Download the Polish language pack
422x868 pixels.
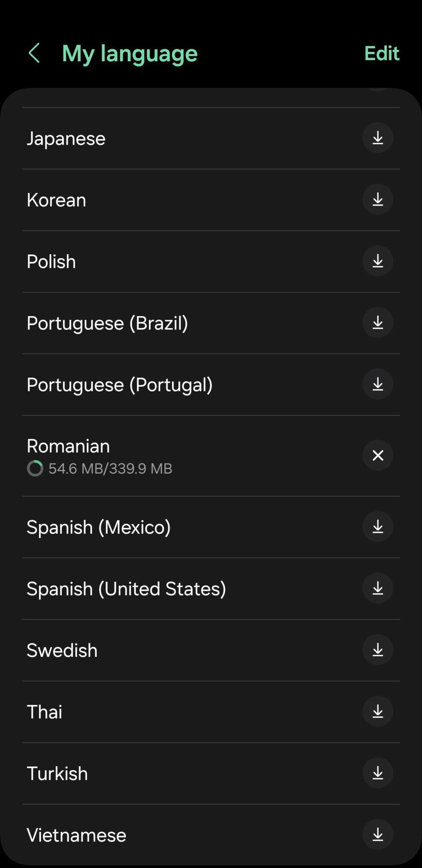378,261
